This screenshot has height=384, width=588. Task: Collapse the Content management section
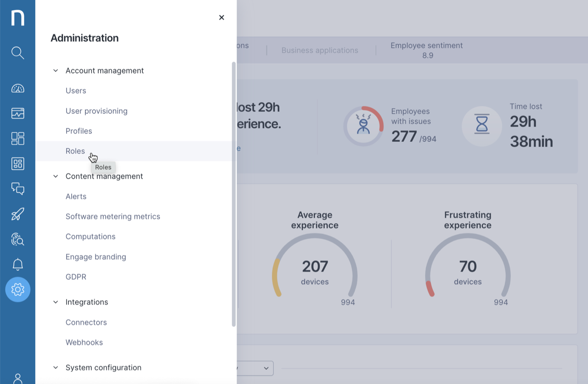point(56,176)
